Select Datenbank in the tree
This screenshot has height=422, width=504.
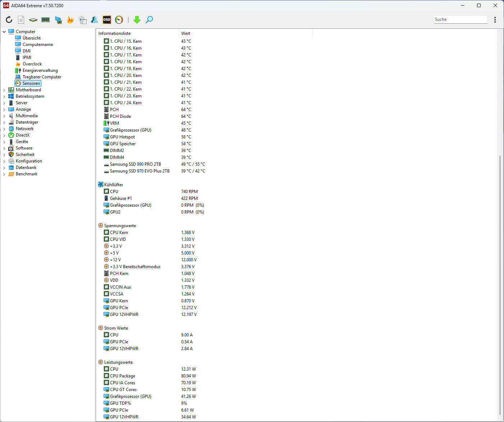26,168
